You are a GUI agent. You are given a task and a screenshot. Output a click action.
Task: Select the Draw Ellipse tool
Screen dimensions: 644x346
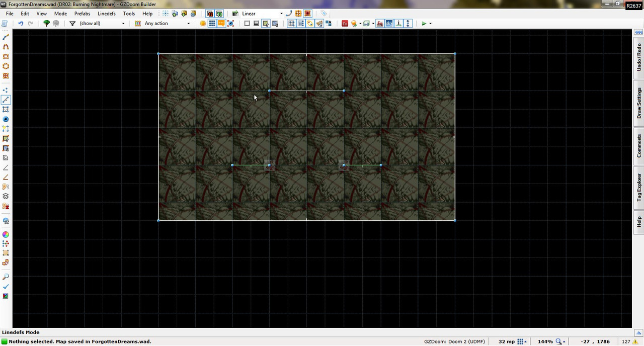click(6, 66)
